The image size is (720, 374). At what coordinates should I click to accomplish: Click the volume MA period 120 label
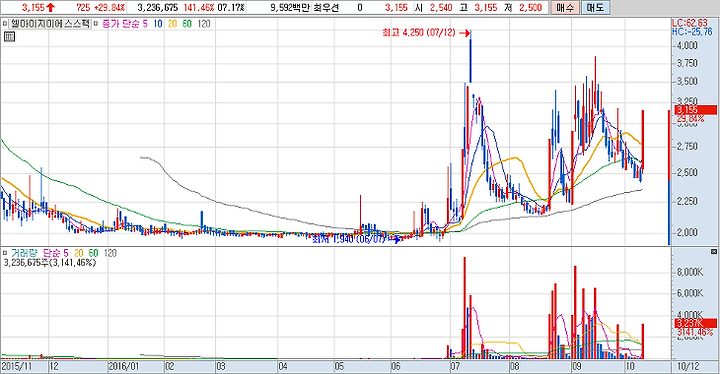[110, 253]
